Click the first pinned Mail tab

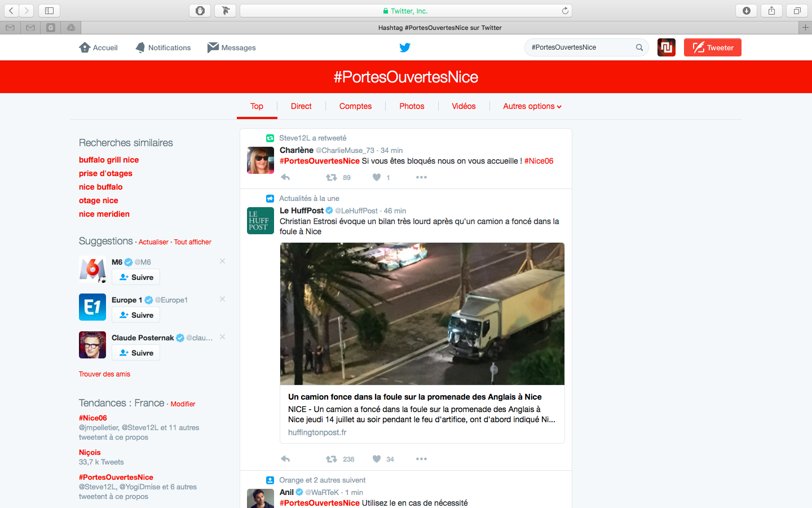tap(10, 28)
